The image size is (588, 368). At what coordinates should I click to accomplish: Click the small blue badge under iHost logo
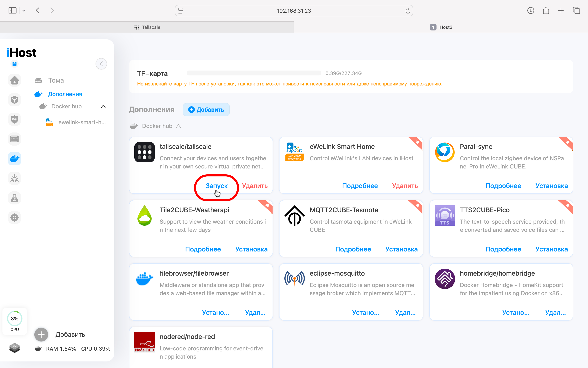pyautogui.click(x=14, y=64)
